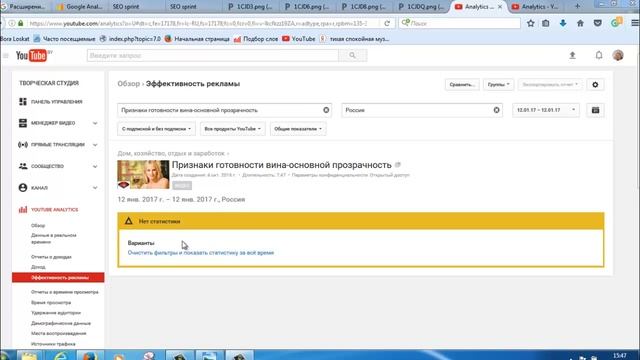Switch to the Google Analytics tab
The image size is (640, 360).
[x=79, y=7]
